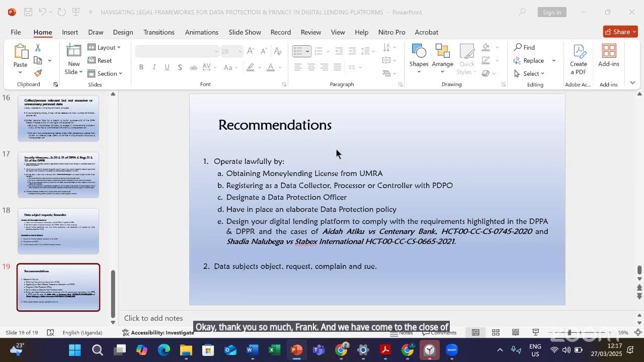Viewport: 644px width, 362px height.
Task: Select slide 16 thumbnail
Action: (58, 119)
